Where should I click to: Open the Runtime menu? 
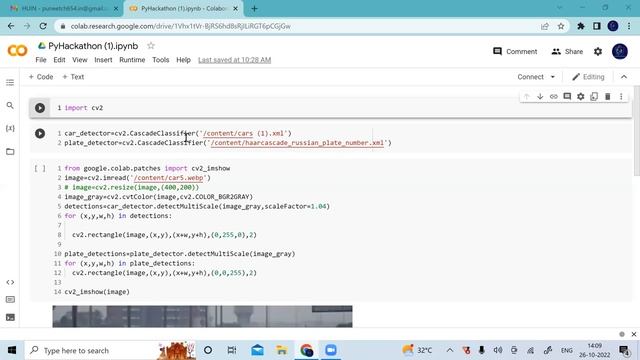132,60
